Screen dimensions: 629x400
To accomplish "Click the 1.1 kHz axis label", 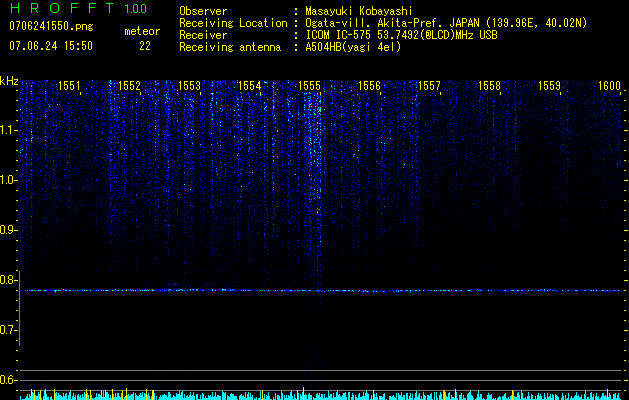I will 8,130.
